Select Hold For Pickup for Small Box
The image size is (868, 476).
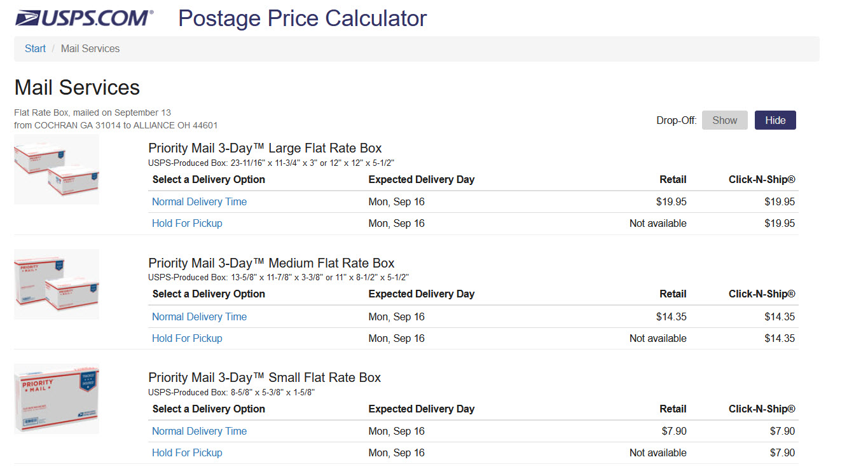pyautogui.click(x=187, y=452)
